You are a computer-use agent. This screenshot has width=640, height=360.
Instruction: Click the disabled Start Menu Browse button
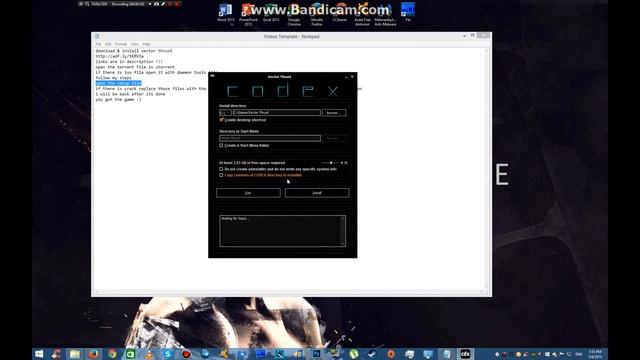tap(334, 138)
